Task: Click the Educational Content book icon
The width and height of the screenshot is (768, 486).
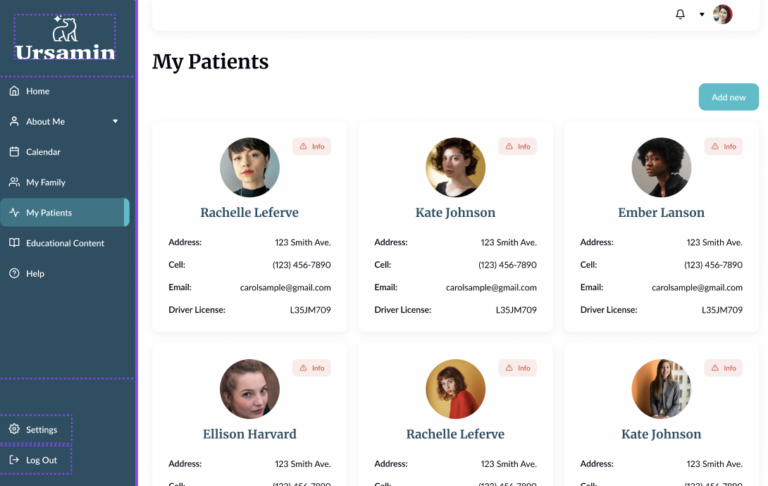Action: (14, 243)
